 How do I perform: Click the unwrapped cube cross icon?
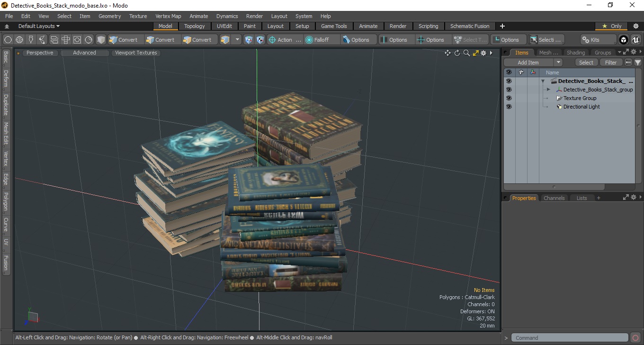pyautogui.click(x=65, y=40)
